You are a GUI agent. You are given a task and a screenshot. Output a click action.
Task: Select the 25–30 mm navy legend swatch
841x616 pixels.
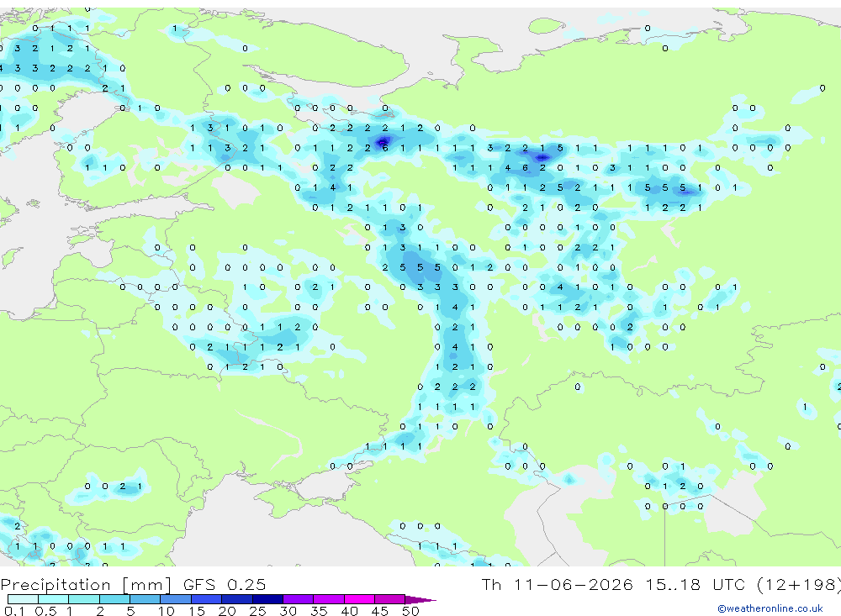(267, 599)
